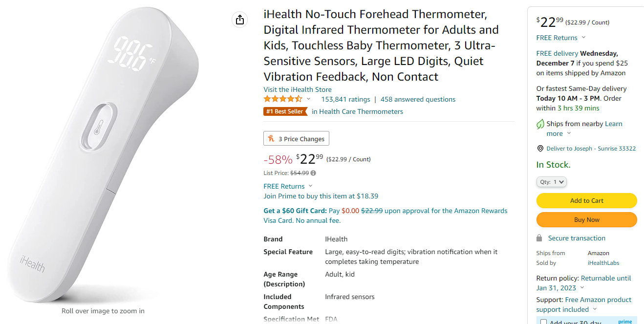This screenshot has height=324, width=644.
Task: Expand the star rating breakdown chevron
Action: tap(308, 99)
